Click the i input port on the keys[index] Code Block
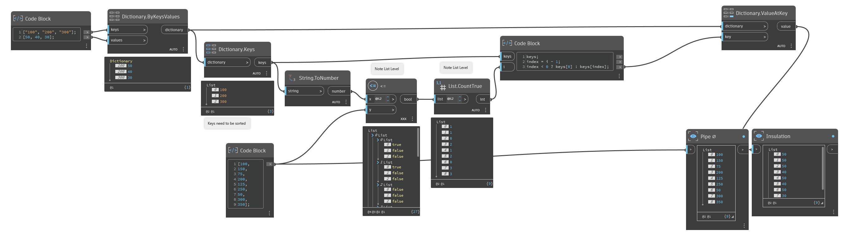 click(508, 67)
